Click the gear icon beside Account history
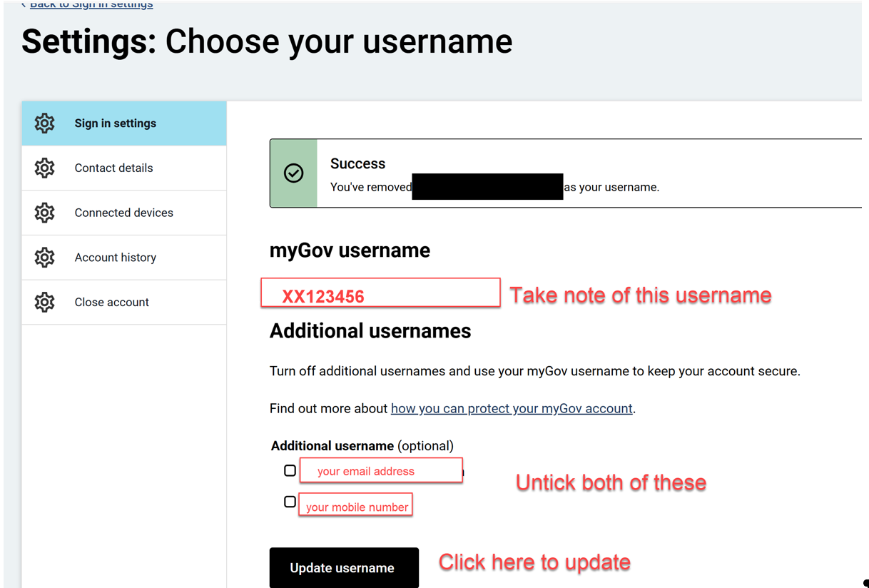Image resolution: width=869 pixels, height=588 pixels. point(44,258)
